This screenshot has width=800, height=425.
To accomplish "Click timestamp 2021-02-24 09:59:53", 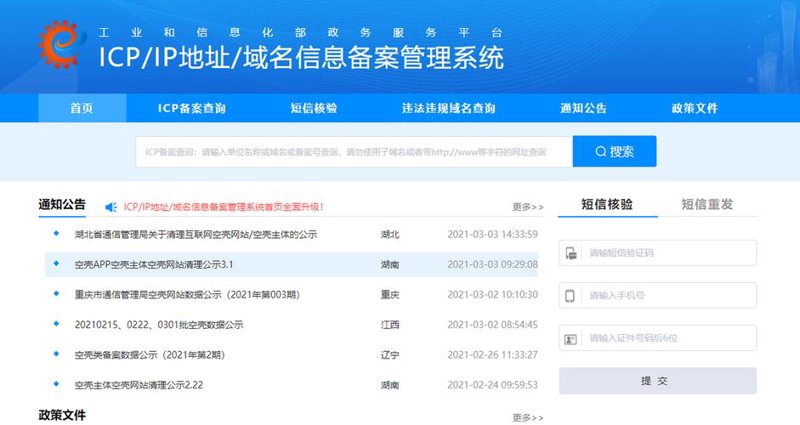I will (x=492, y=385).
